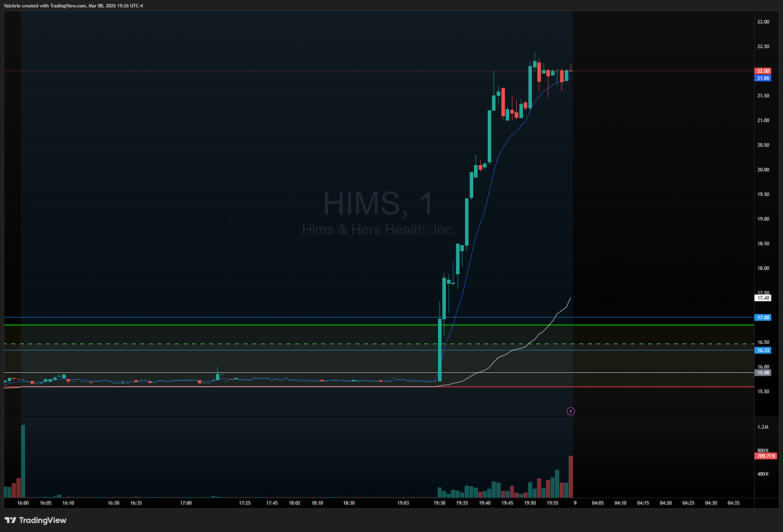Click the 1.2M volume axis value
Image resolution: width=783 pixels, height=532 pixels.
(x=763, y=427)
